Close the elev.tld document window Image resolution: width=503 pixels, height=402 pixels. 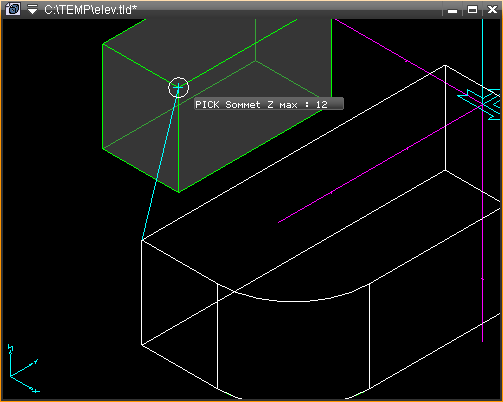(x=492, y=10)
